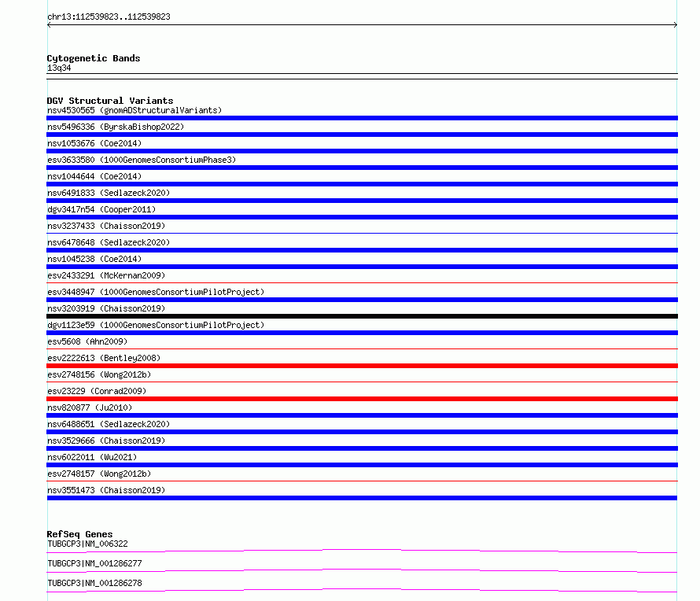Click the black bar under nsv3203919
The width and height of the screenshot is (700, 601).
point(362,316)
